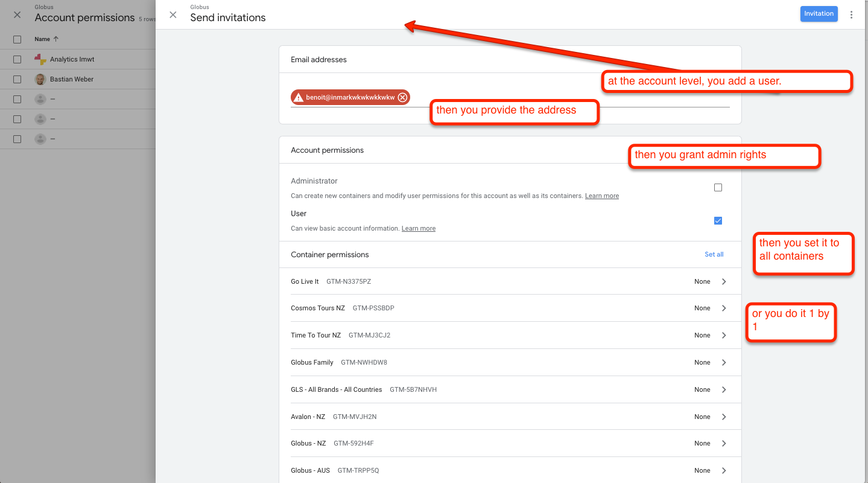The height and width of the screenshot is (483, 868).
Task: Select the Analytics Imwt user name
Action: point(72,59)
